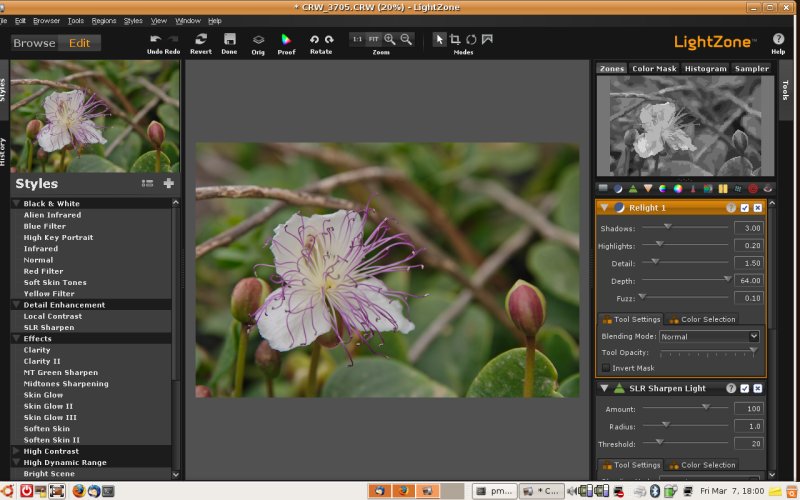Image resolution: width=800 pixels, height=500 pixels.
Task: Open the Browser menu
Action: [46, 21]
